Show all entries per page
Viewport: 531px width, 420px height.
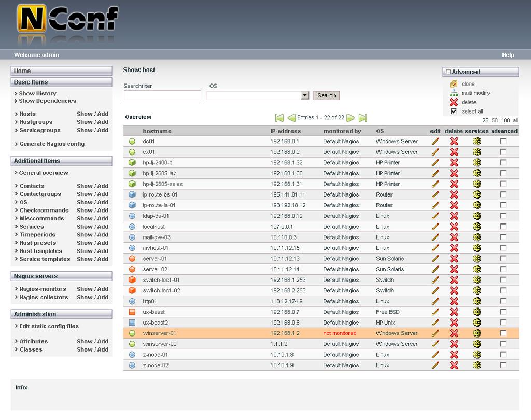(x=515, y=121)
